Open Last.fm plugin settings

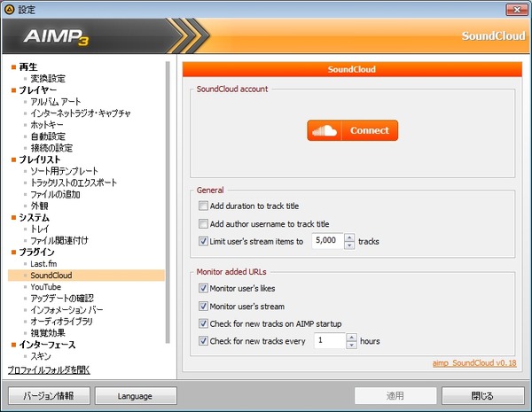coord(43,264)
